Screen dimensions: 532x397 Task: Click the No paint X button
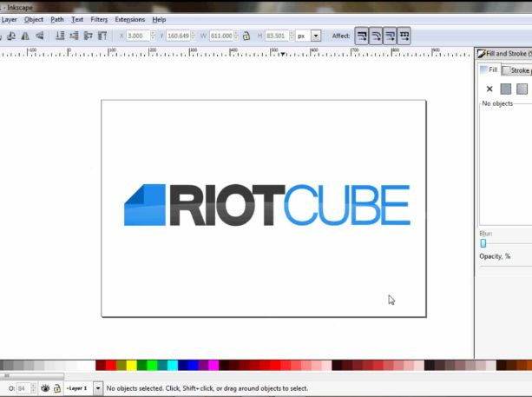(x=489, y=89)
